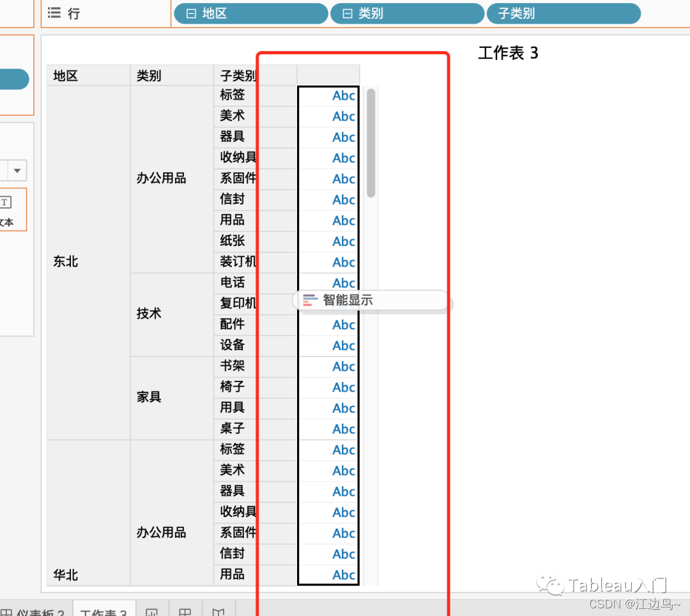Create a new worksheet with the bottom icon
This screenshot has height=616, width=690.
[x=152, y=612]
